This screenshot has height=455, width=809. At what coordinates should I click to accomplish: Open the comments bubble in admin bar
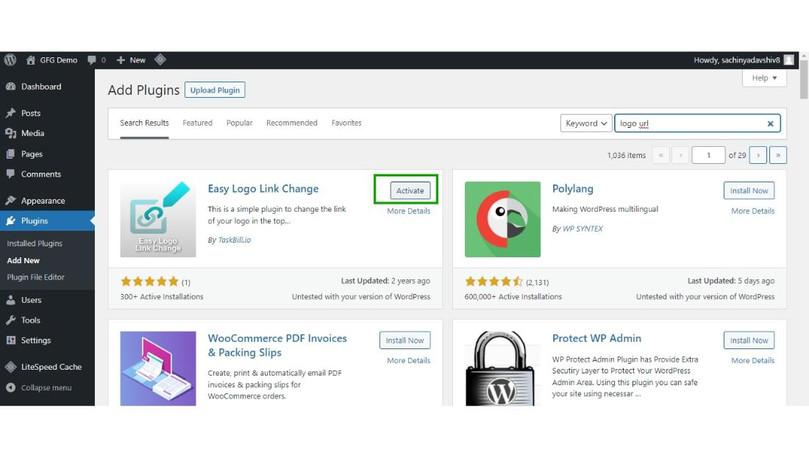[x=93, y=60]
